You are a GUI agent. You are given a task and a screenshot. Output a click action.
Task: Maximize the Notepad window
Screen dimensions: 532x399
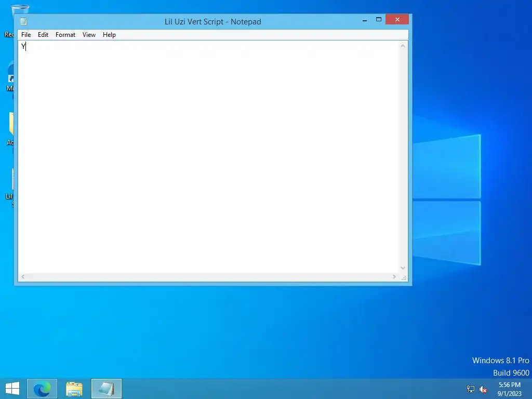(x=379, y=20)
